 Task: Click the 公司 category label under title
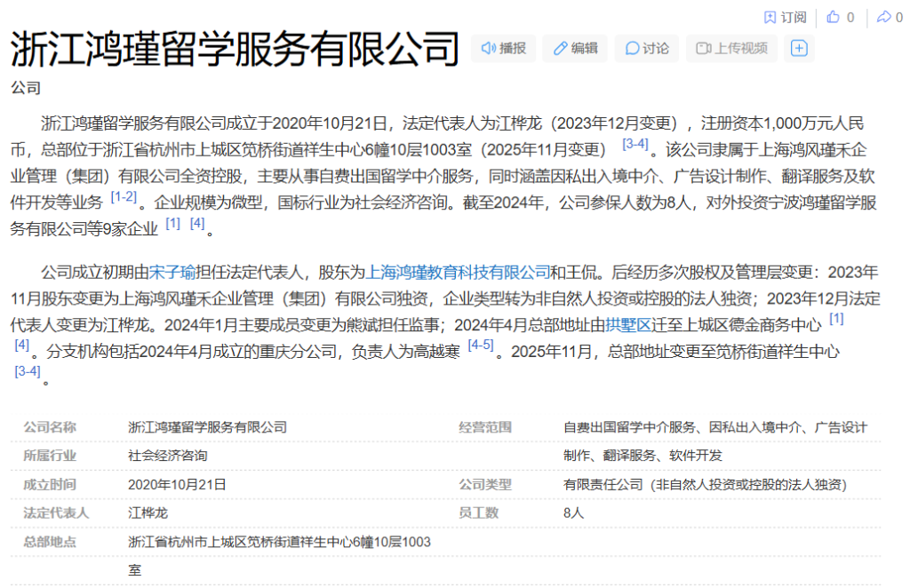(26, 88)
